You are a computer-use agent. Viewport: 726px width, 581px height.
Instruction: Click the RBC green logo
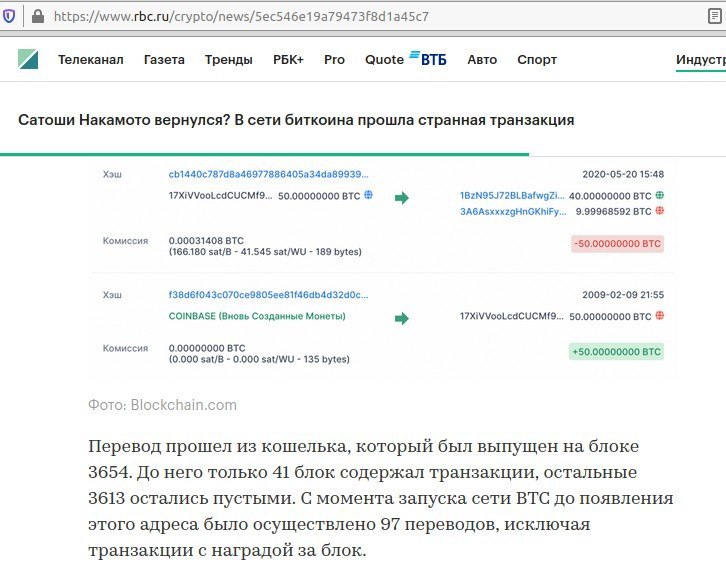click(28, 59)
